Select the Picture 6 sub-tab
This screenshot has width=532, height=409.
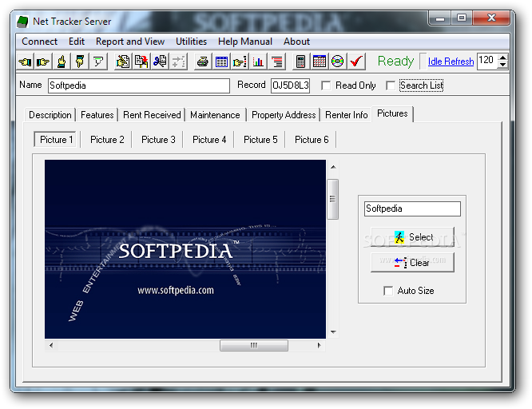(312, 140)
